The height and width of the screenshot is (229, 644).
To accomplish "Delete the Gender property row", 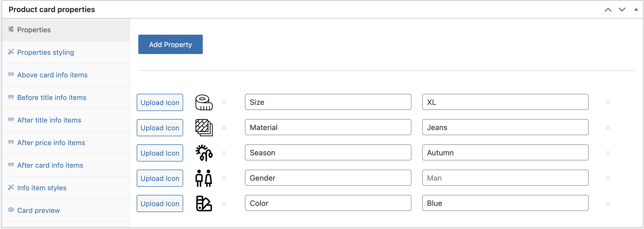I will [x=608, y=178].
